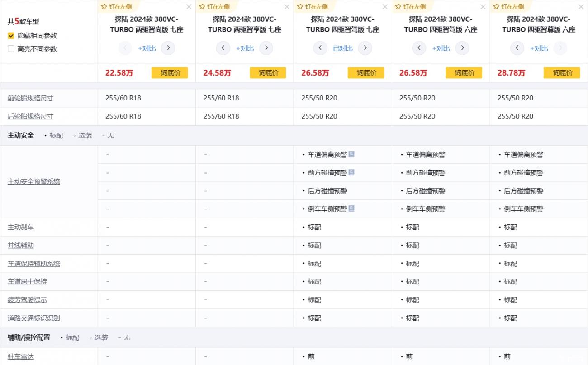The image size is (588, 365).
Task: Move 四驱智驾版 六座 column right
Action: 462,48
